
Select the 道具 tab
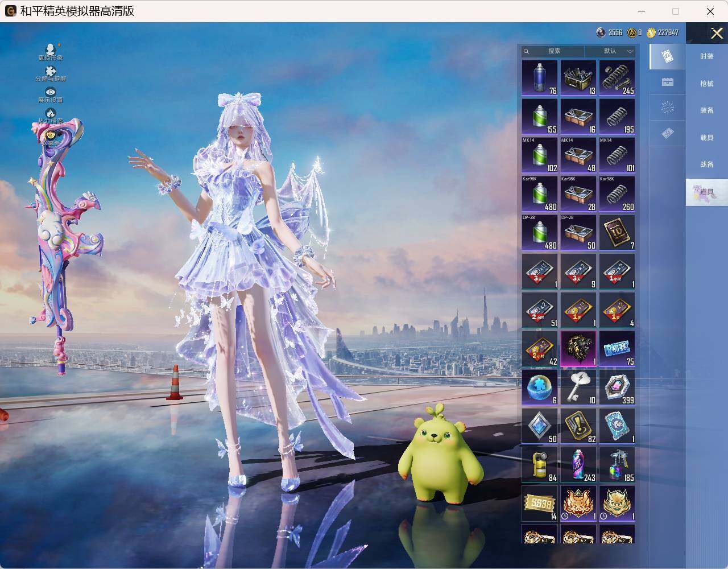point(707,192)
